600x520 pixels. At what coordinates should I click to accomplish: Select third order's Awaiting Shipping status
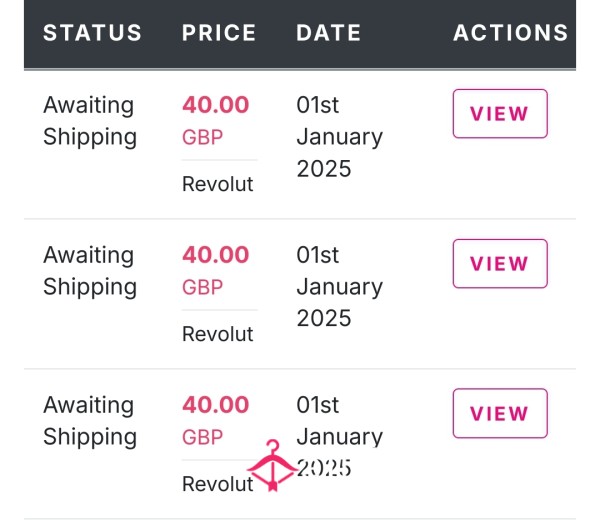(x=90, y=421)
